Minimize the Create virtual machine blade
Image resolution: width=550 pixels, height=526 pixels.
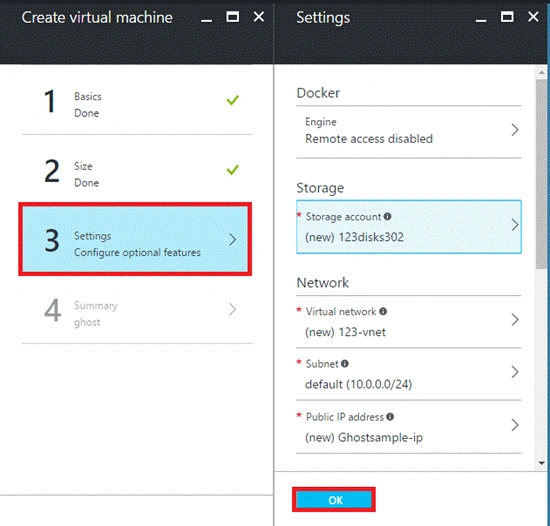[206, 20]
